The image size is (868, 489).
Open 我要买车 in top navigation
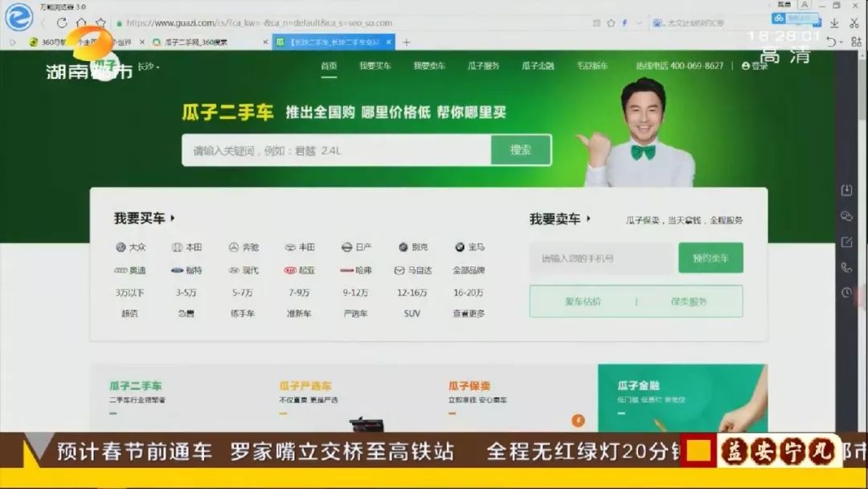(375, 65)
